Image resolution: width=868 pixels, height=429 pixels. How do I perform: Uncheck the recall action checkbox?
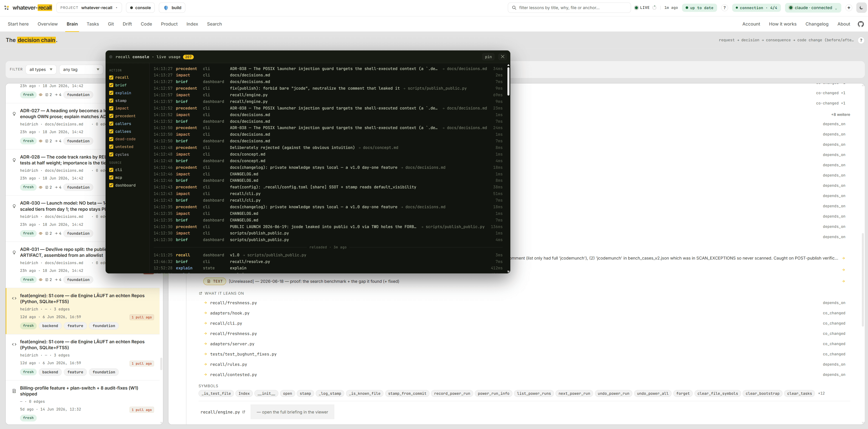(111, 78)
